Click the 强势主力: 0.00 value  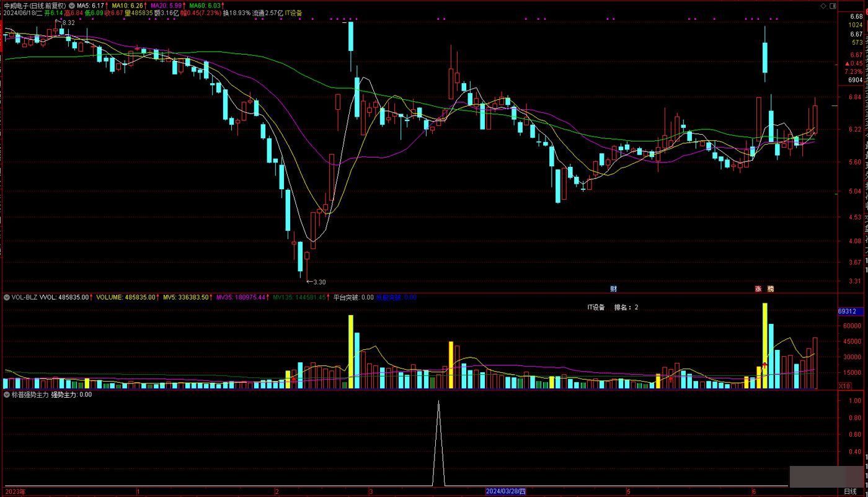[71, 394]
